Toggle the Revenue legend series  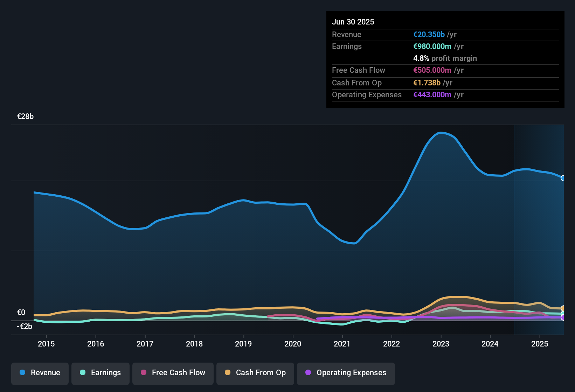pyautogui.click(x=40, y=373)
